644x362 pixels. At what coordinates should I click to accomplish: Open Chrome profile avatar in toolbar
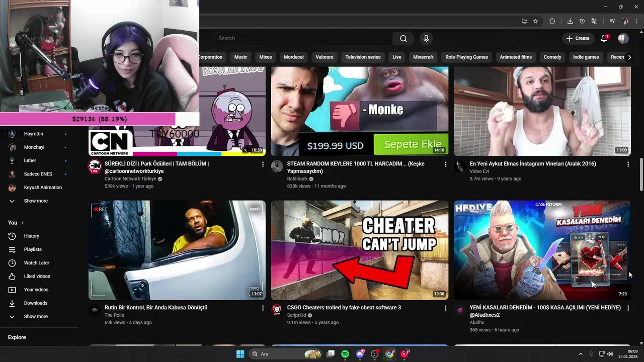625,21
